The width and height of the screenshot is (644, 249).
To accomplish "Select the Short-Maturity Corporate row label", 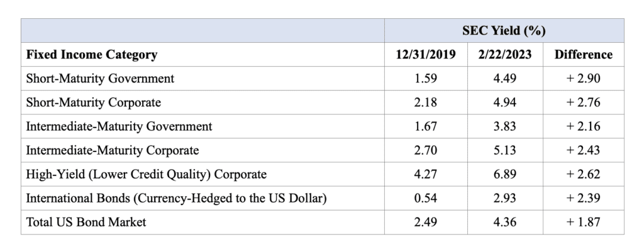I will coord(93,102).
